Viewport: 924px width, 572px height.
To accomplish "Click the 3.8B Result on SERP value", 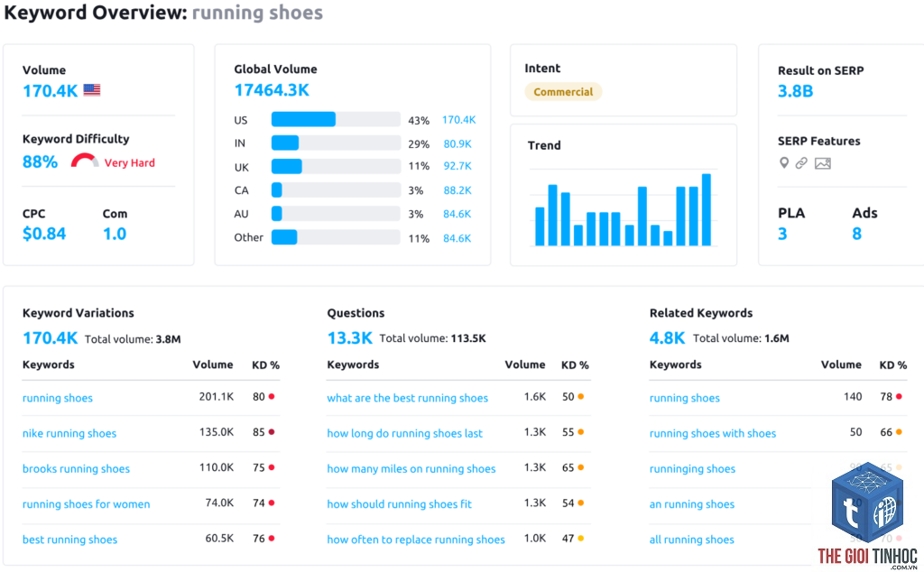I will point(796,91).
